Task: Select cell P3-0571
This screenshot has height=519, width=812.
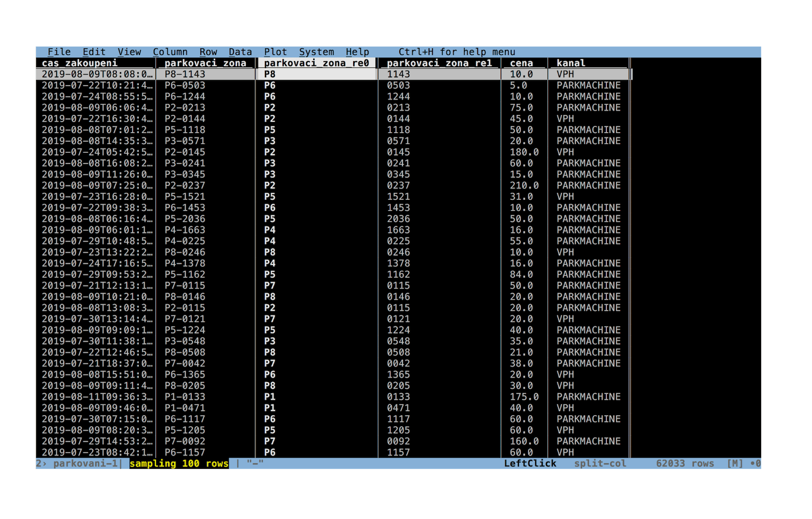Action: (x=185, y=141)
